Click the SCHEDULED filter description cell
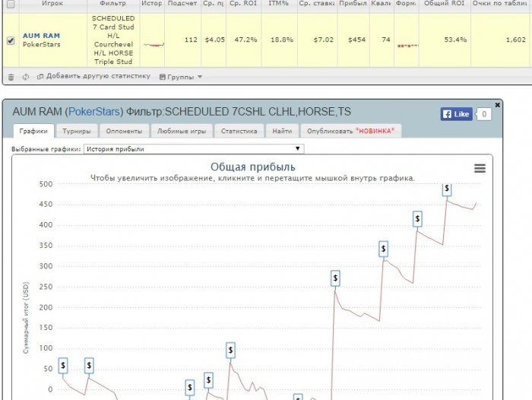532x400 pixels. point(113,40)
